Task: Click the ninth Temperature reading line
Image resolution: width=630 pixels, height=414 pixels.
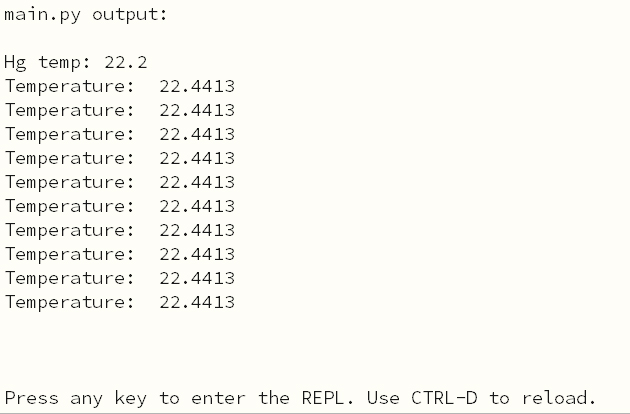Action: point(120,278)
